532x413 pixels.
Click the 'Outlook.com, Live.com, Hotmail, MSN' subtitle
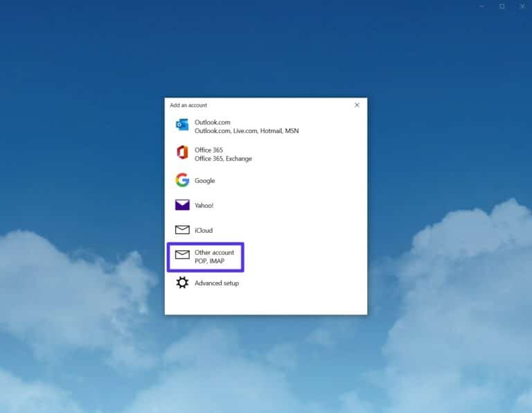coord(247,131)
